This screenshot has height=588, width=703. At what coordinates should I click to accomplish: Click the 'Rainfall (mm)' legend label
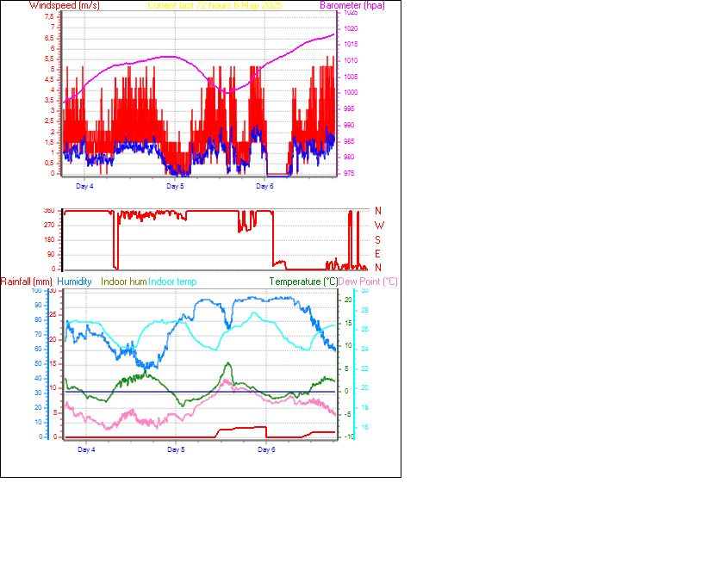tap(27, 282)
